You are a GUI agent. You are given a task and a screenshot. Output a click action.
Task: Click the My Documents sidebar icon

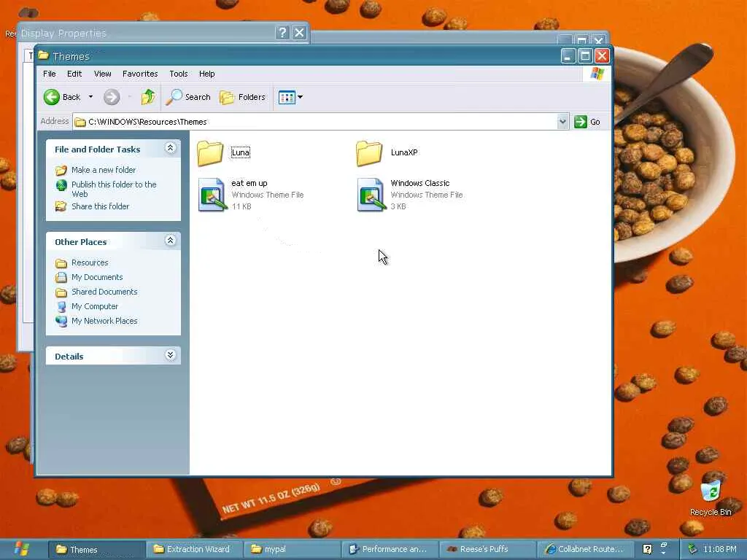click(61, 277)
